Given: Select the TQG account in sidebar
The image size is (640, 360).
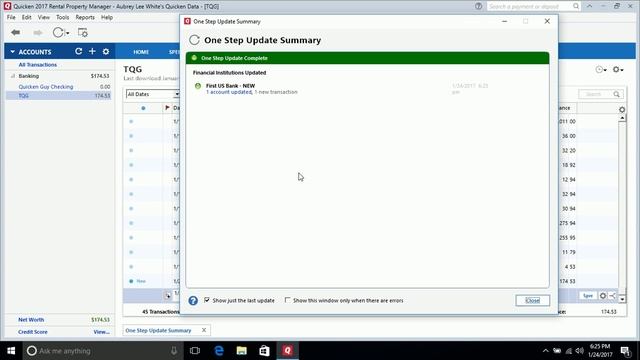Looking at the screenshot, I should coord(24,96).
